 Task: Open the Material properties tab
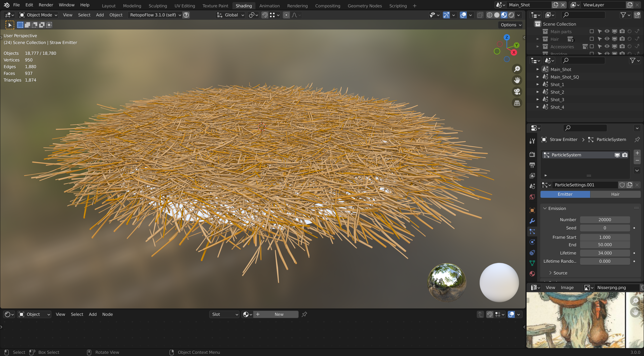pos(532,274)
